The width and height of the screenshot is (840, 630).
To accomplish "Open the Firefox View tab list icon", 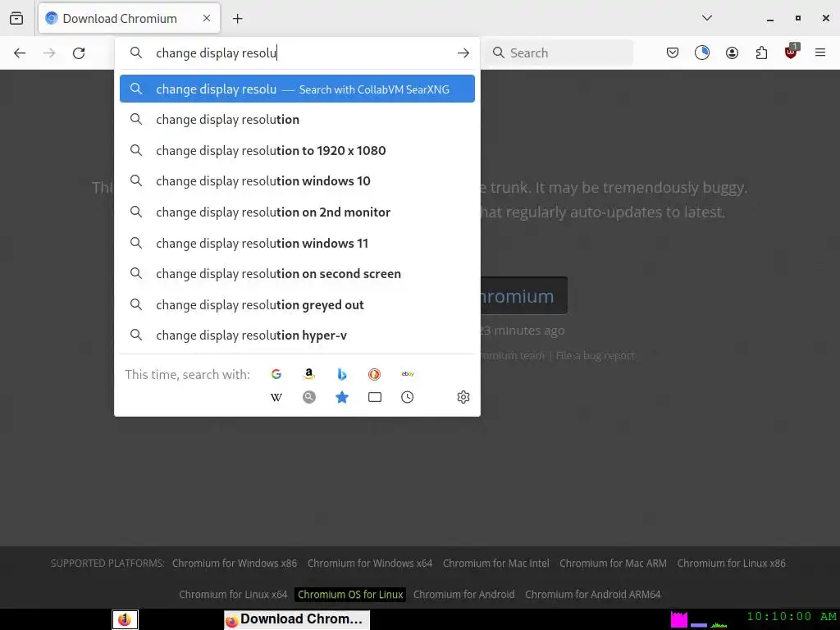I will (x=16, y=18).
